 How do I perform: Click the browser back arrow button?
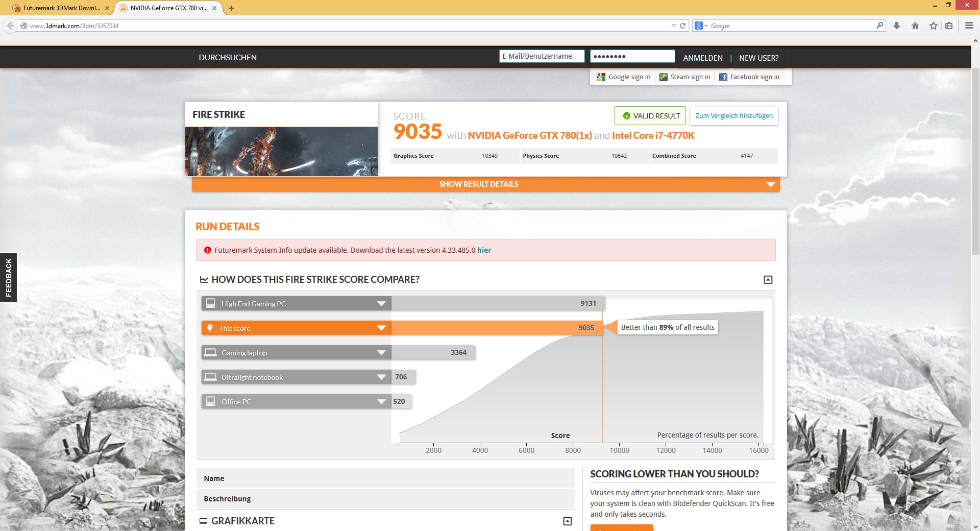pos(10,26)
